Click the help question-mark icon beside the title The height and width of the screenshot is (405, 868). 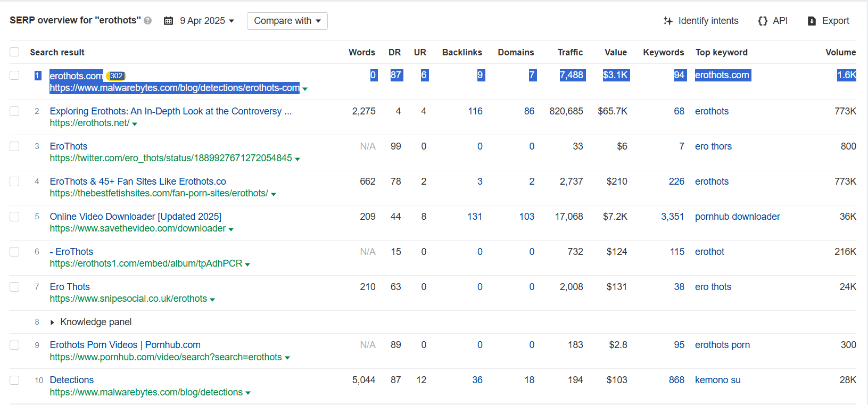[x=148, y=21]
